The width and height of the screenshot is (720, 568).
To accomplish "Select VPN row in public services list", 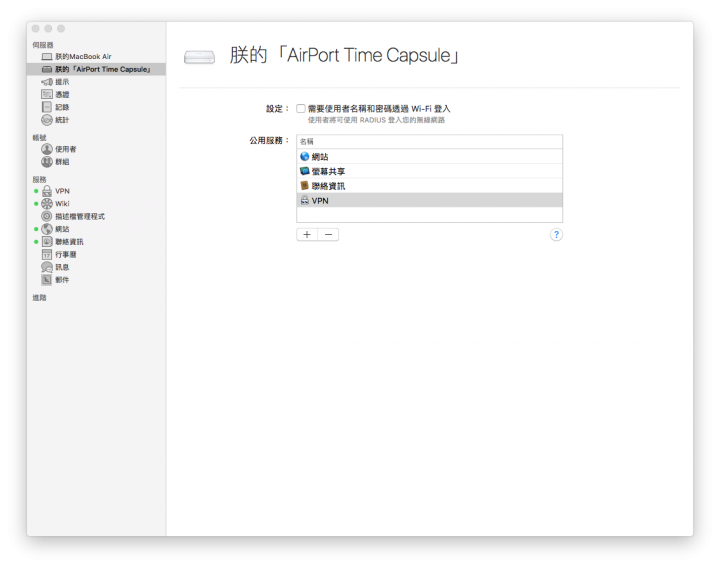I will pos(429,201).
